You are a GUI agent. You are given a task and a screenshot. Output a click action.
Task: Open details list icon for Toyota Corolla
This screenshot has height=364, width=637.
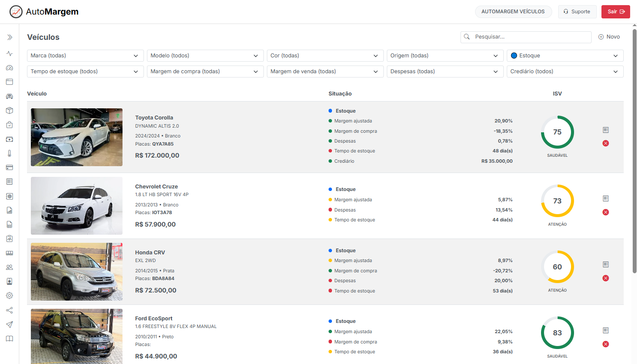click(606, 130)
